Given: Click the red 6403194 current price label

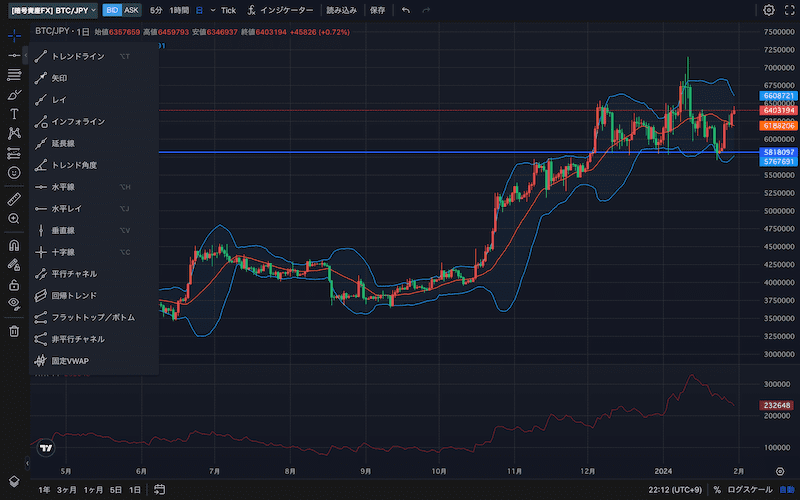Looking at the screenshot, I should 779,110.
